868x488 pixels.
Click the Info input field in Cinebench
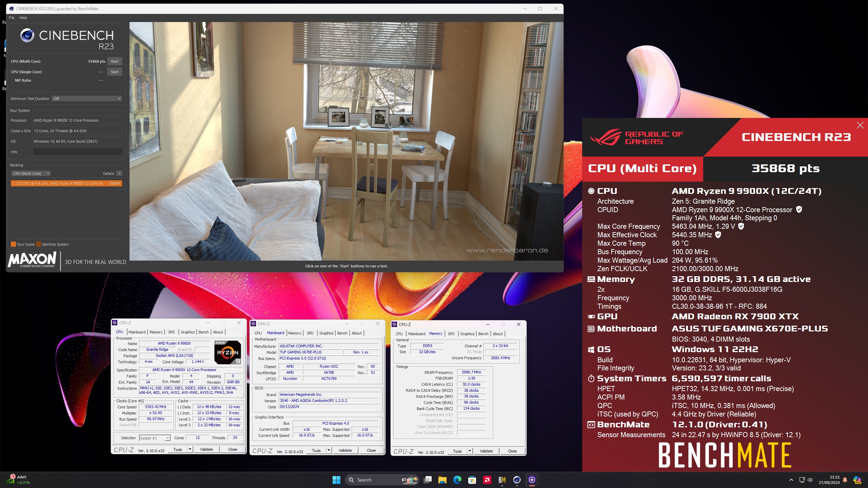[x=77, y=152]
